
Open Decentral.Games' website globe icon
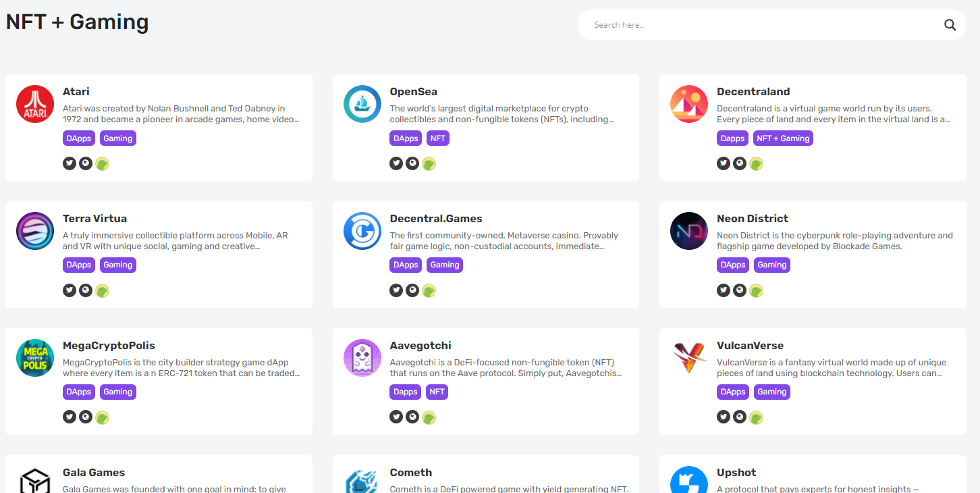412,290
